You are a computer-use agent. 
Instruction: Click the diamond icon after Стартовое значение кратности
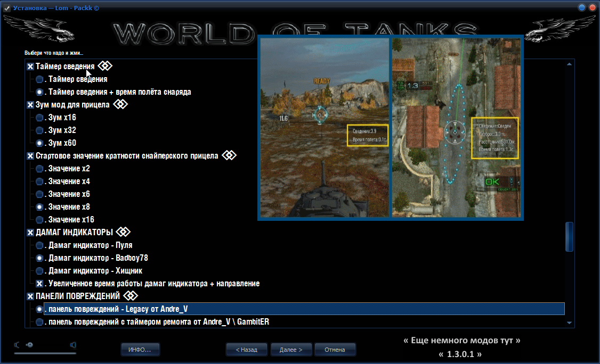click(x=229, y=155)
